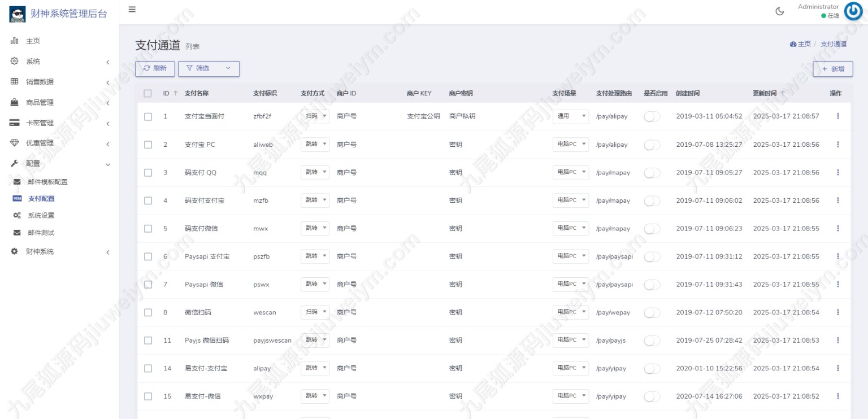The height and width of the screenshot is (419, 868).
Task: Toggle dark mode with the moon icon
Action: coord(780,11)
